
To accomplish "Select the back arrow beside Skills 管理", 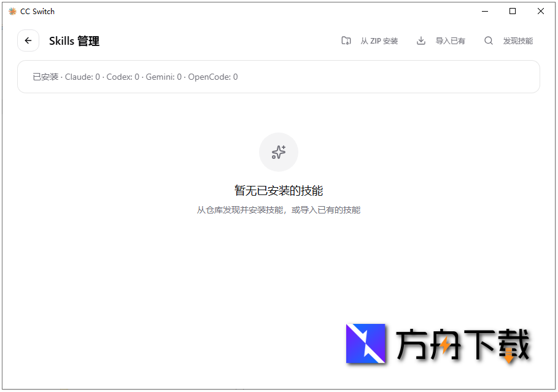I will 28,40.
